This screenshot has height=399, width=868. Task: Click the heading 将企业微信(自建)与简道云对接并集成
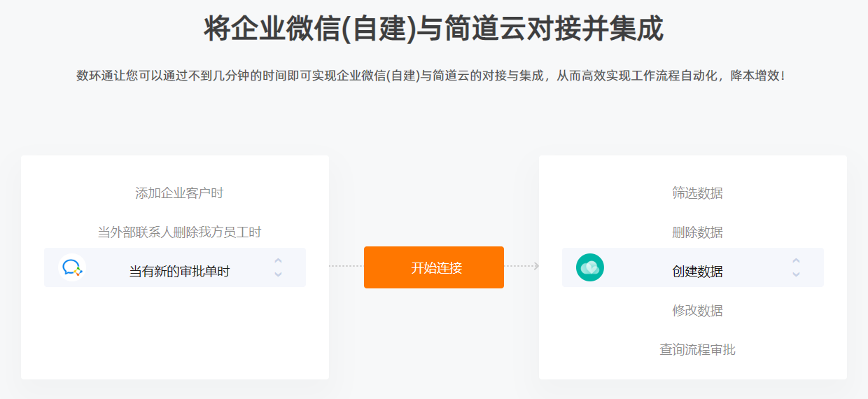click(433, 29)
